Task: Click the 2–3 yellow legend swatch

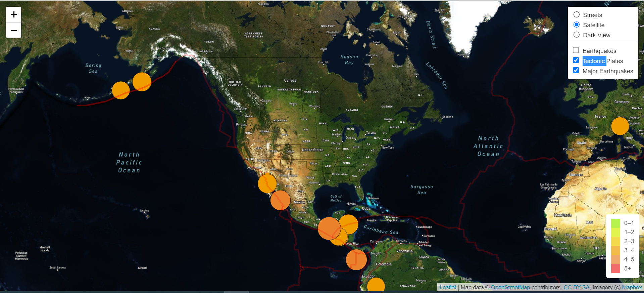Action: click(615, 241)
